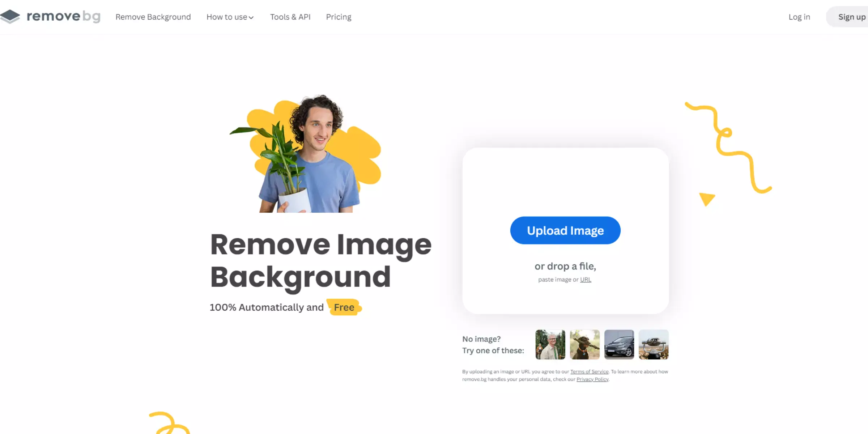Screen dimensions: 868x434
Task: Click the remove.bg layered logo
Action: tap(12, 17)
